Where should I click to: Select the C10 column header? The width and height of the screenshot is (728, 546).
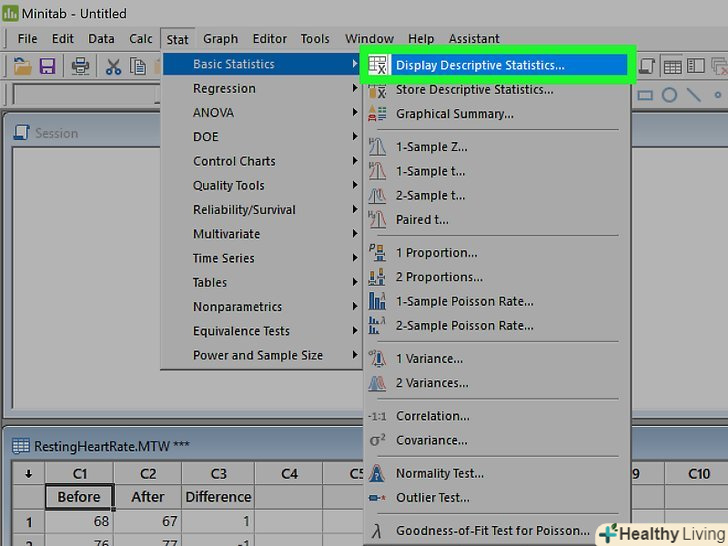[x=699, y=474]
